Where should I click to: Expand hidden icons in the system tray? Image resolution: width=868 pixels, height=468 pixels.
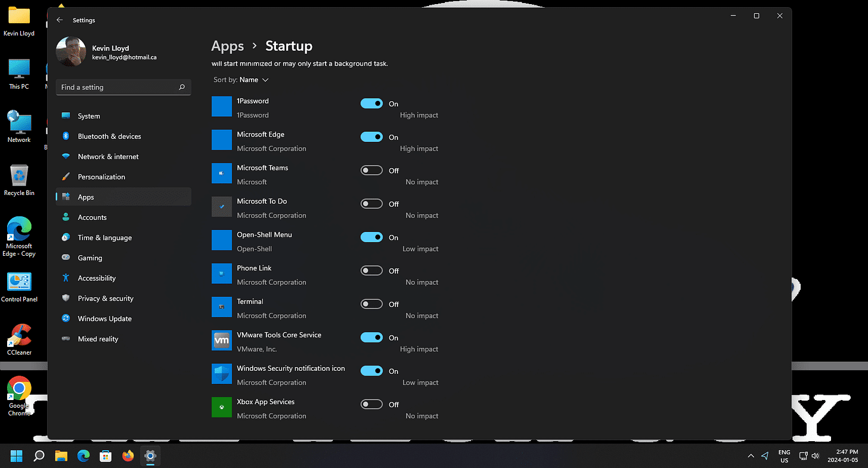click(x=751, y=455)
